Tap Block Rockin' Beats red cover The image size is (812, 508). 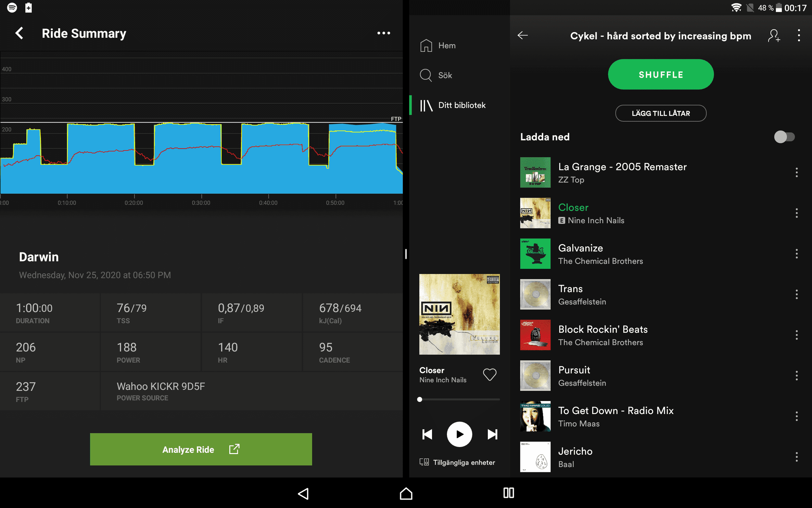(x=535, y=335)
